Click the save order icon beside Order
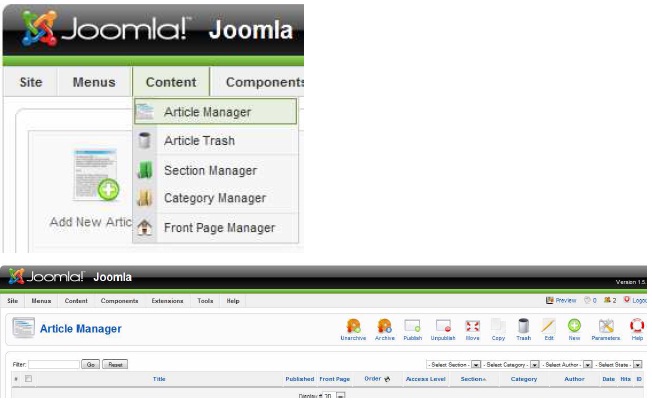652x401 pixels. (388, 379)
